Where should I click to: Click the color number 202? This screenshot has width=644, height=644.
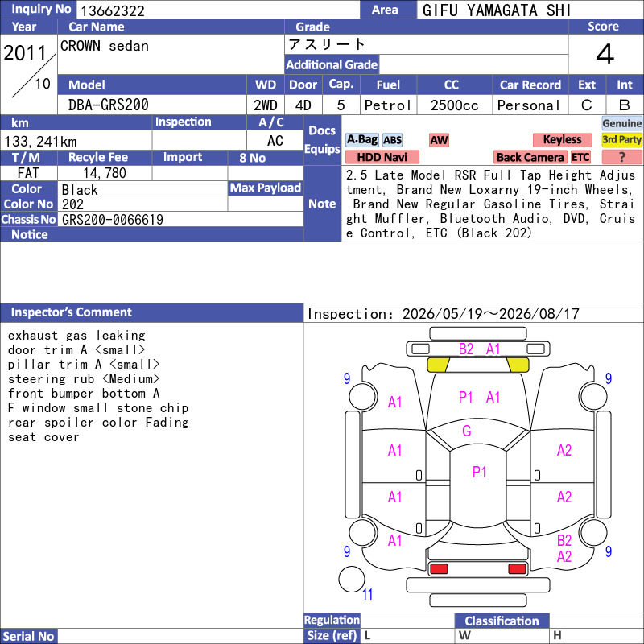click(x=72, y=204)
